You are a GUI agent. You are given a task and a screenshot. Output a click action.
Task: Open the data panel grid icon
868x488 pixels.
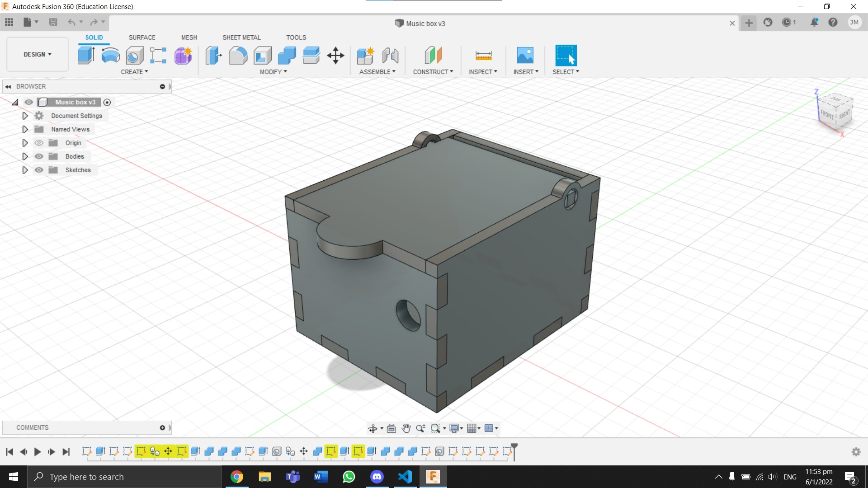[x=9, y=22]
